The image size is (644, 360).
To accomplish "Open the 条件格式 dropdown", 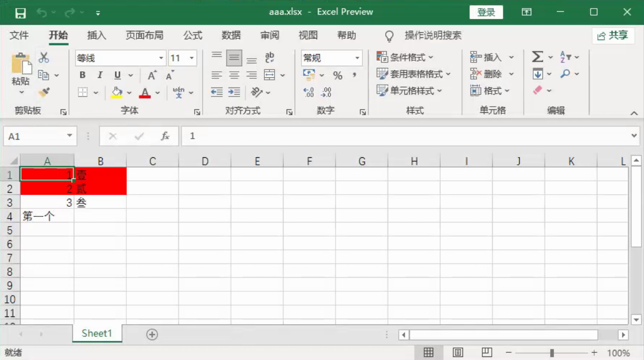I will tap(405, 57).
